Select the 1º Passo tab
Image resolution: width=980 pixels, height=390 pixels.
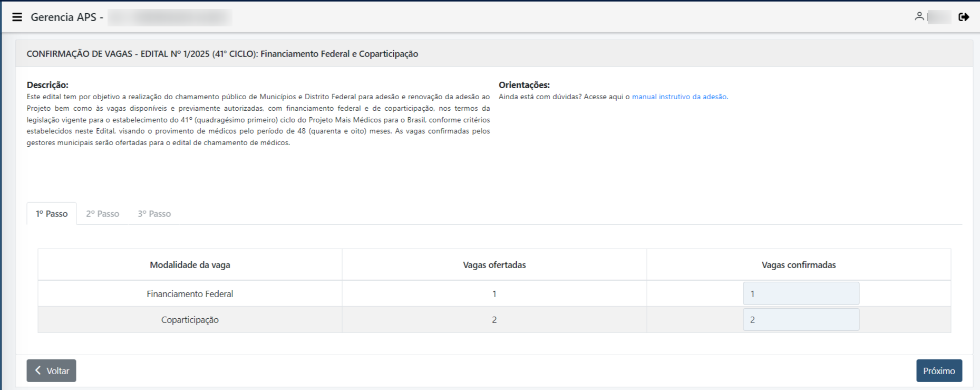(x=52, y=214)
